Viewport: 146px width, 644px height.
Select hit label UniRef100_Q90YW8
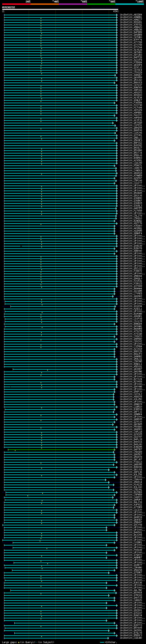pos(131,387)
